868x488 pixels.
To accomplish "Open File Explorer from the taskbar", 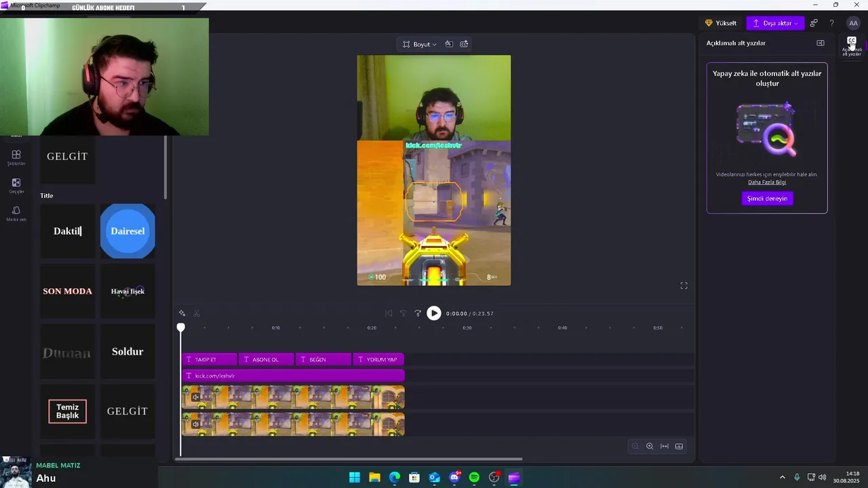I will [x=374, y=478].
